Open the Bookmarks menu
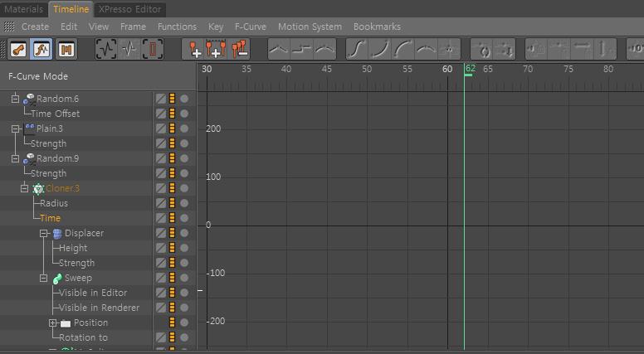This screenshot has width=644, height=354. tap(377, 27)
